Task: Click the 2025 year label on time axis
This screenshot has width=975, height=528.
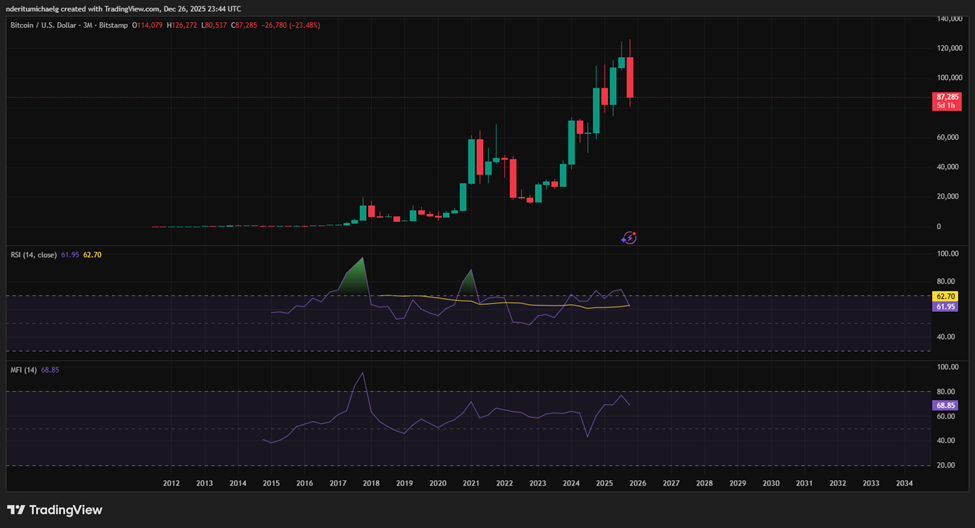Action: pos(604,483)
